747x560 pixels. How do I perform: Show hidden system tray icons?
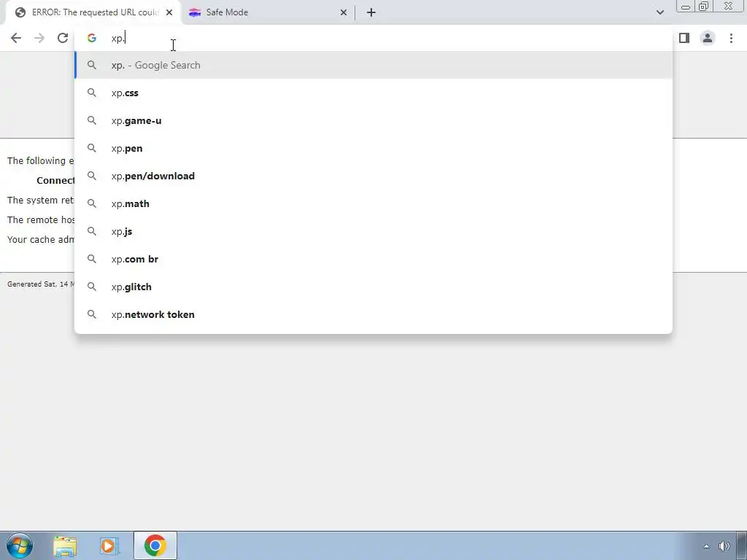[x=706, y=546]
